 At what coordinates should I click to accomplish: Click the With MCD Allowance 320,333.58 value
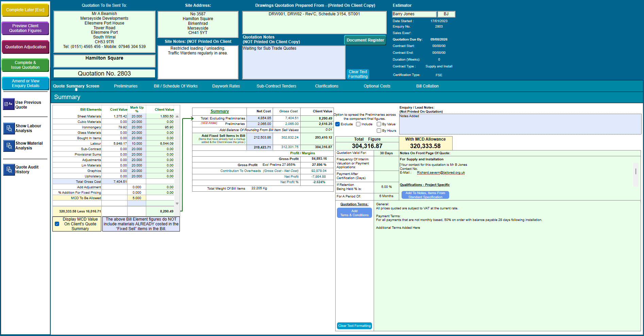point(425,146)
